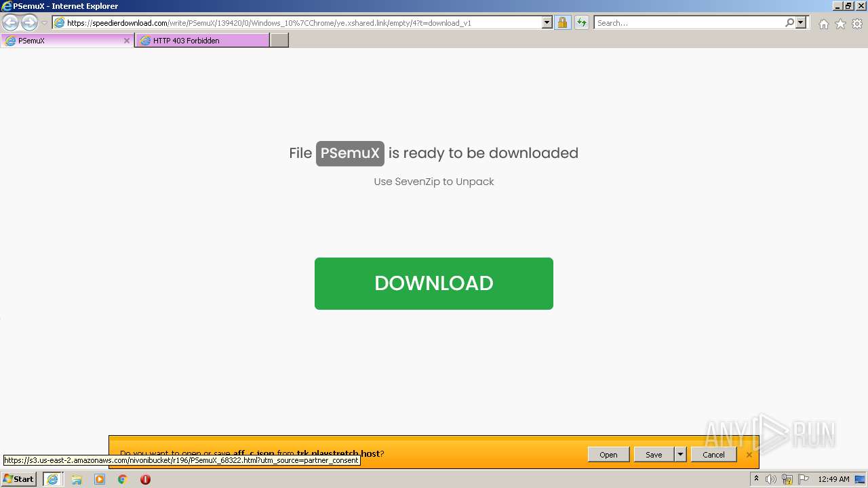
Task: Click the red Opera taskbar icon
Action: (145, 479)
